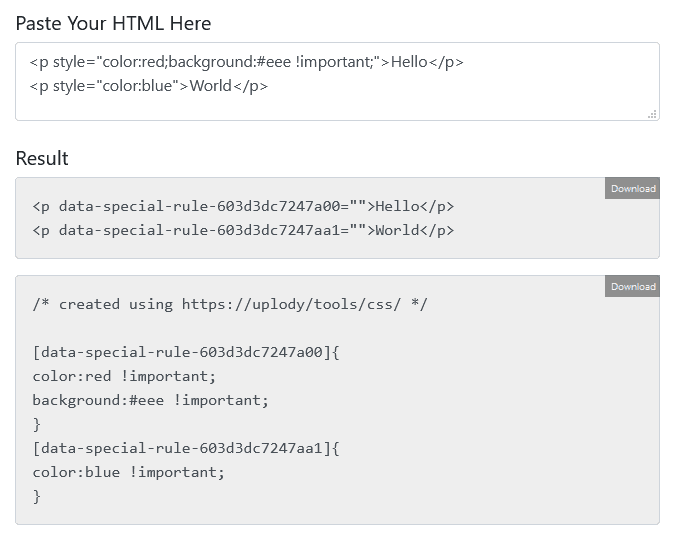Click the 'Result' heading
This screenshot has height=545, width=677.
(x=42, y=158)
